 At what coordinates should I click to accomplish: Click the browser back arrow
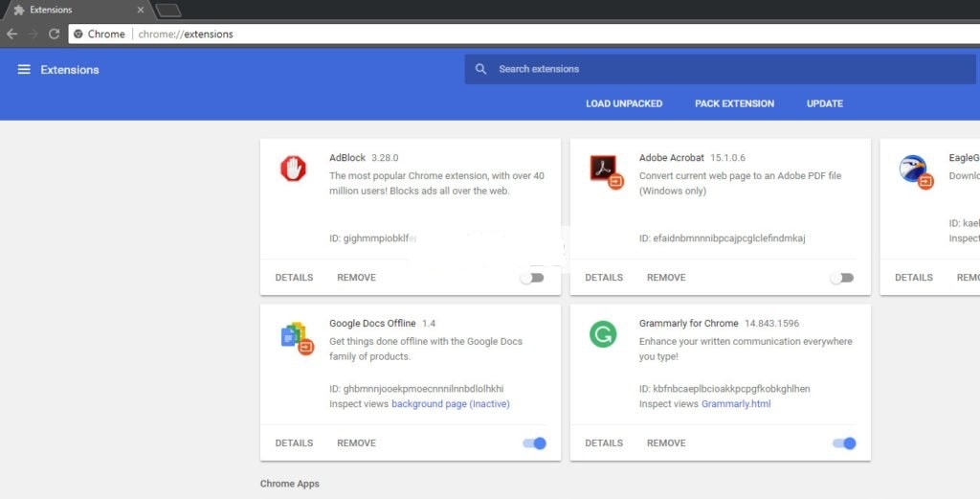(x=11, y=34)
